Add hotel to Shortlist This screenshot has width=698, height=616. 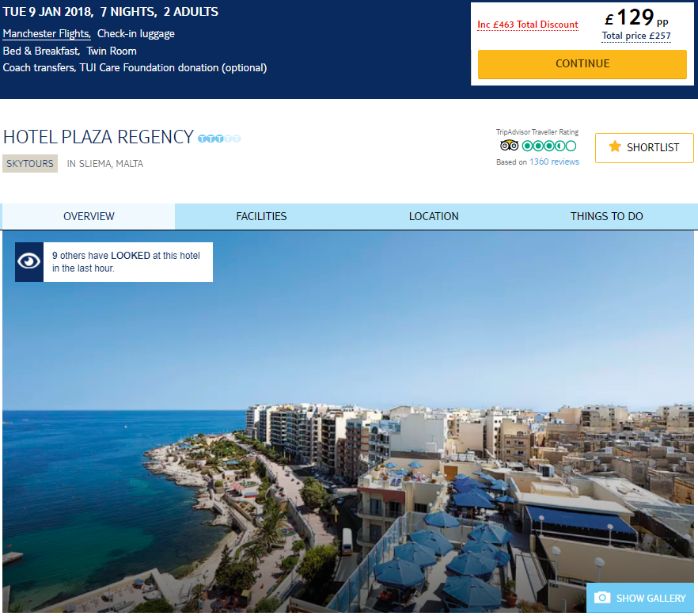(x=644, y=147)
